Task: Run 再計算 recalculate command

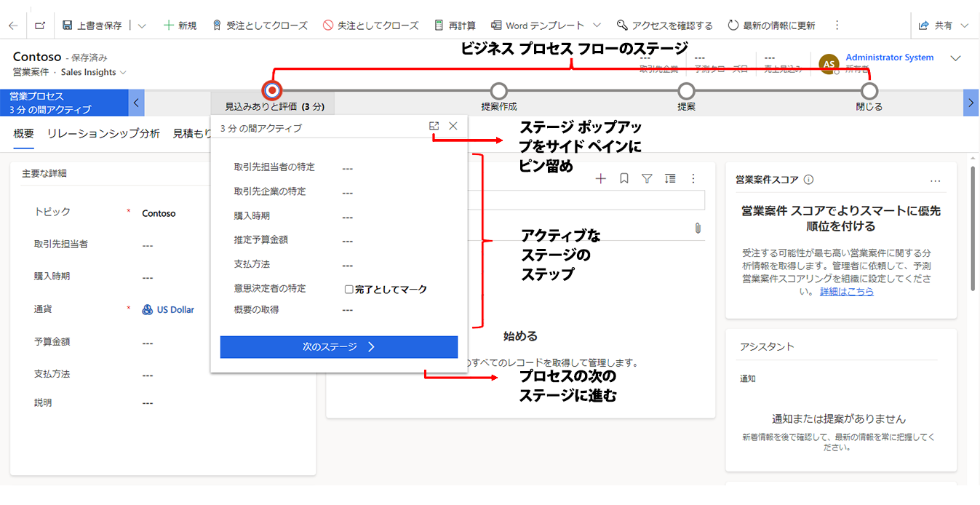Action: tap(455, 25)
